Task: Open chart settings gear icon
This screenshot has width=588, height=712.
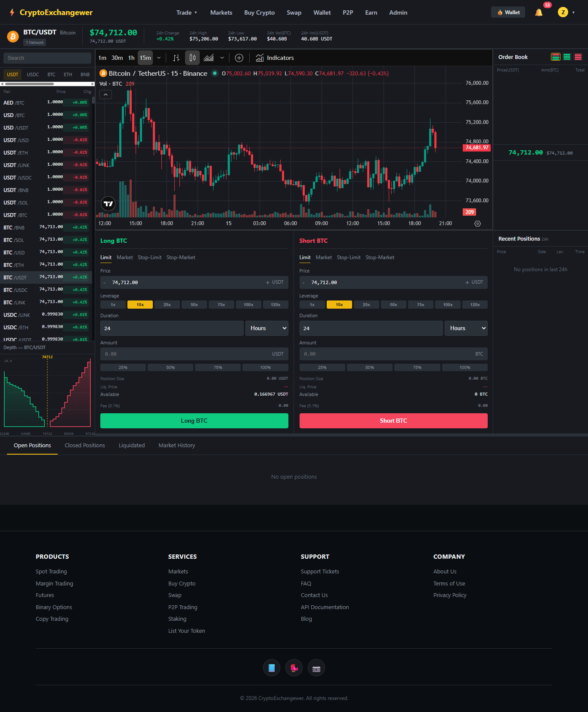Action: click(477, 223)
